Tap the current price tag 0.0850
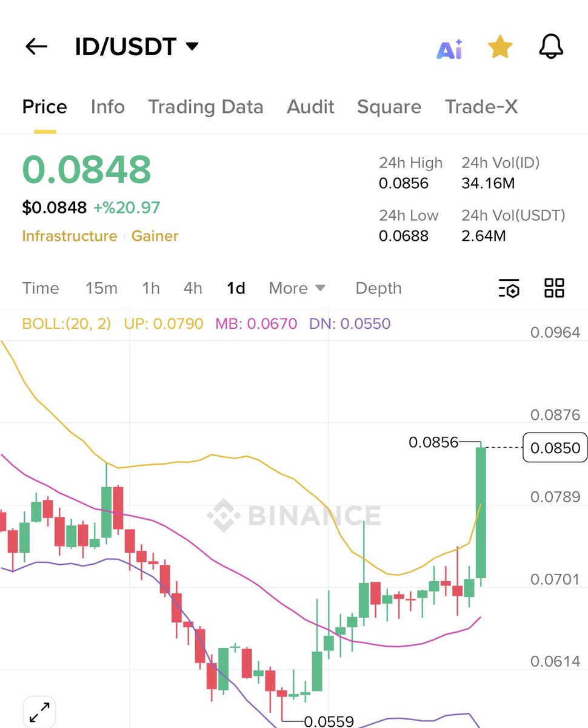588x728 pixels. pyautogui.click(x=555, y=448)
